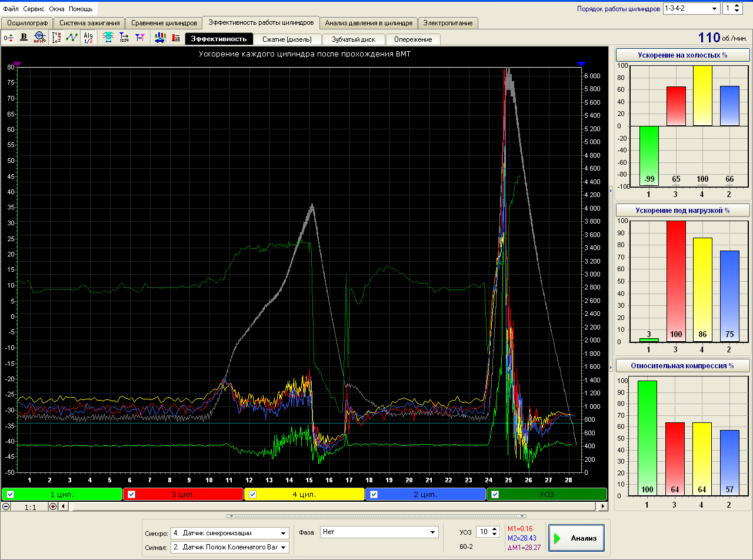The height and width of the screenshot is (560, 753).
Task: Open the Зубчатый диск sub-tab
Action: click(353, 39)
